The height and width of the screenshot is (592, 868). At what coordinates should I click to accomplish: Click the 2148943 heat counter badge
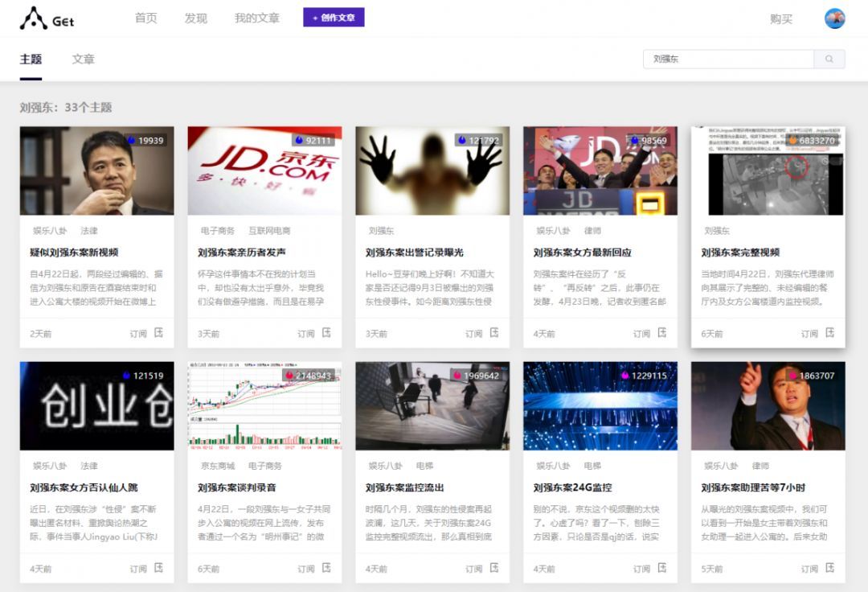coord(309,376)
